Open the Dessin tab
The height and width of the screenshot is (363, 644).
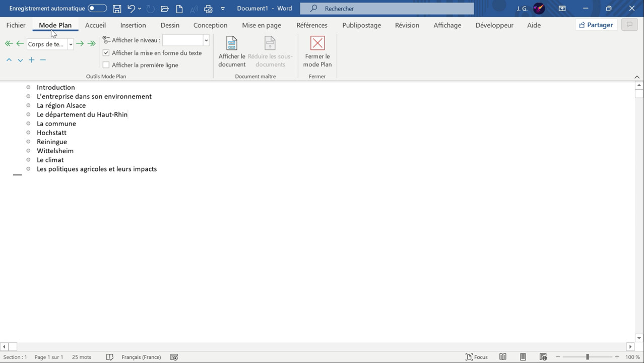coord(170,25)
